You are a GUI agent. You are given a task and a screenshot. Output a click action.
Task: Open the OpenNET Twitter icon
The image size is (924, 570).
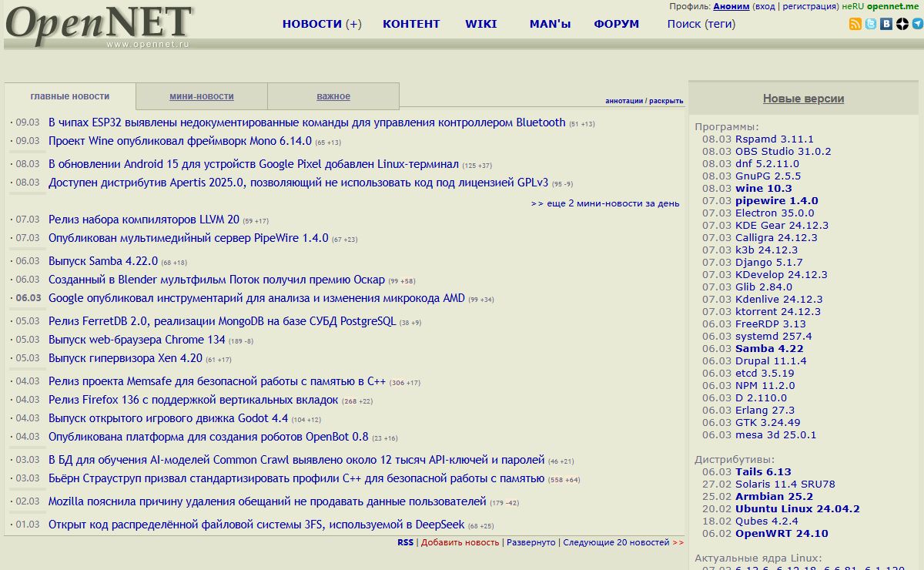click(x=871, y=24)
